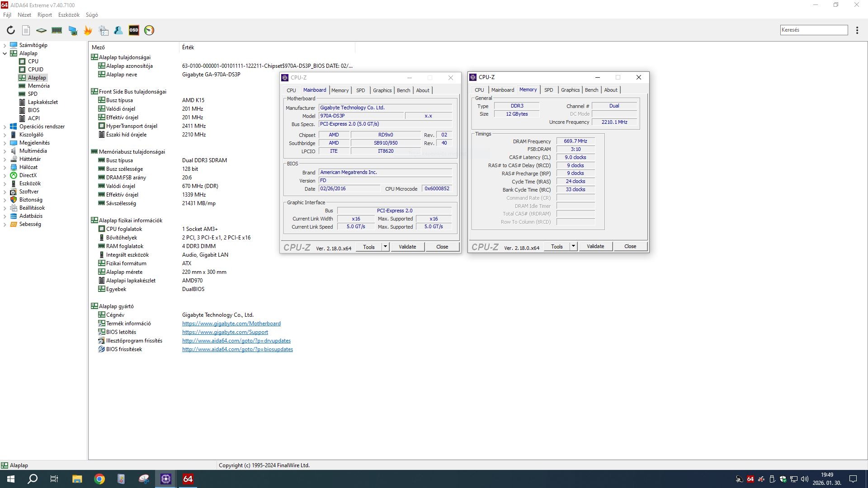The width and height of the screenshot is (868, 488).
Task: Expand the Számítógép tree node
Action: click(x=5, y=45)
